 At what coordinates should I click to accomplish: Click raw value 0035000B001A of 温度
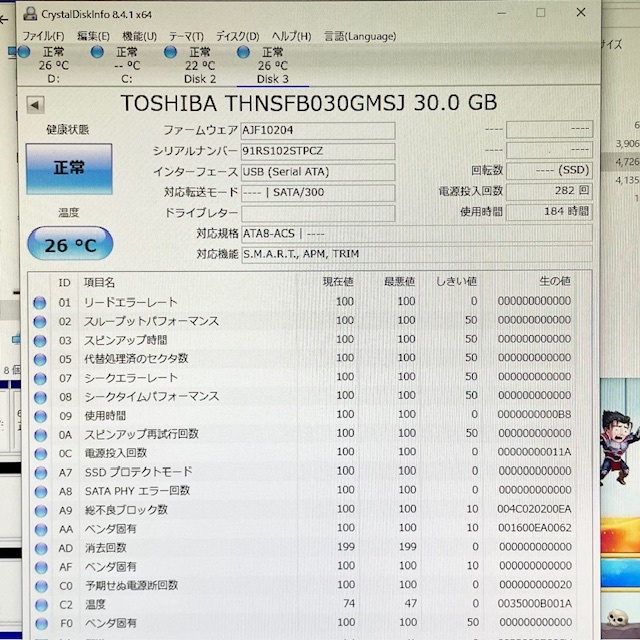coord(535,604)
